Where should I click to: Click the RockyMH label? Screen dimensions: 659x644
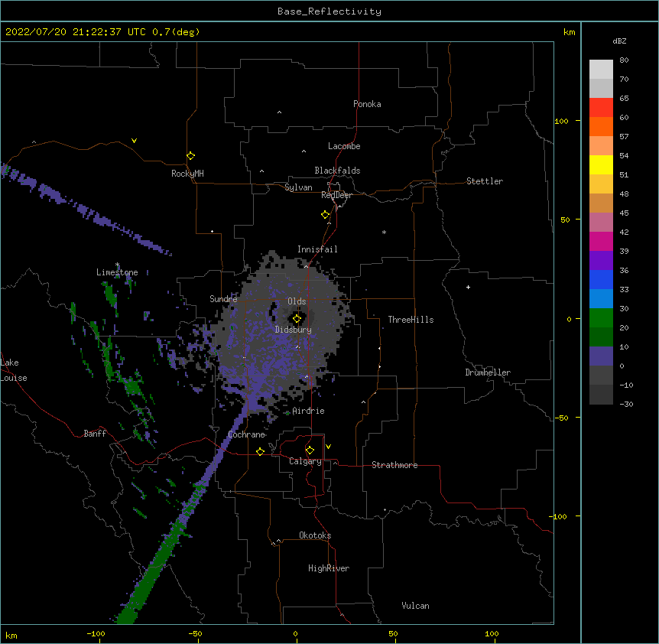coord(187,174)
